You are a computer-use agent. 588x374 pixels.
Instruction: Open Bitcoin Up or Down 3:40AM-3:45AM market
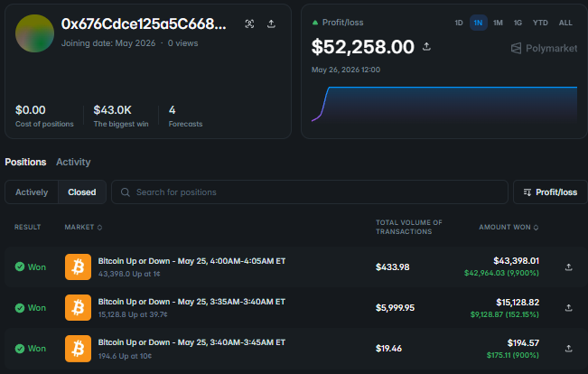(191, 342)
